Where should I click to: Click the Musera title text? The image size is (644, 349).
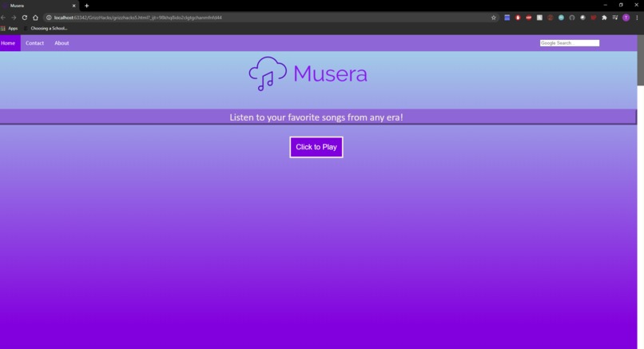[330, 74]
